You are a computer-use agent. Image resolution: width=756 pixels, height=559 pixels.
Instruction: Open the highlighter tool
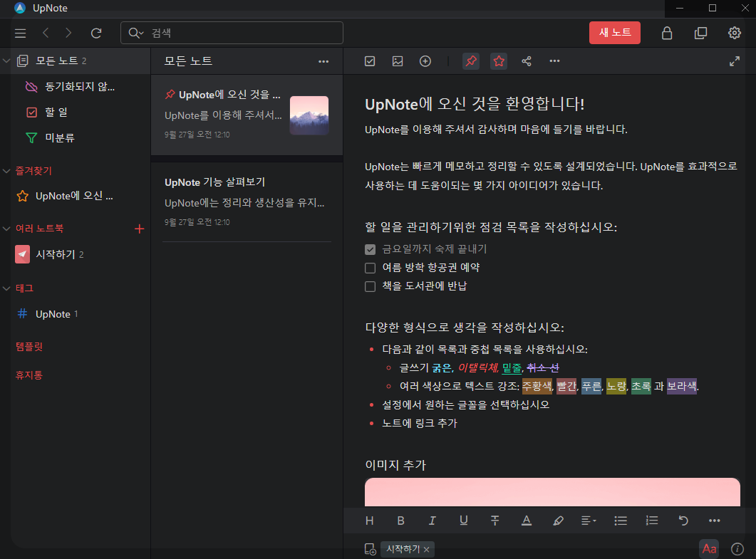[559, 521]
